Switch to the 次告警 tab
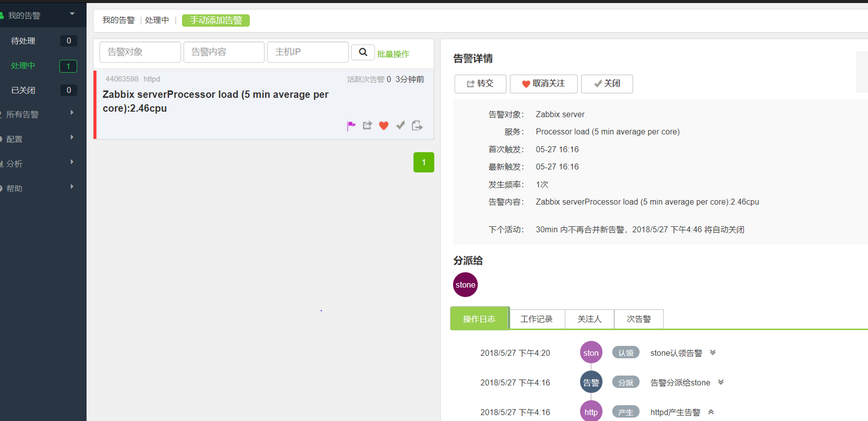The width and height of the screenshot is (868, 421). [639, 319]
